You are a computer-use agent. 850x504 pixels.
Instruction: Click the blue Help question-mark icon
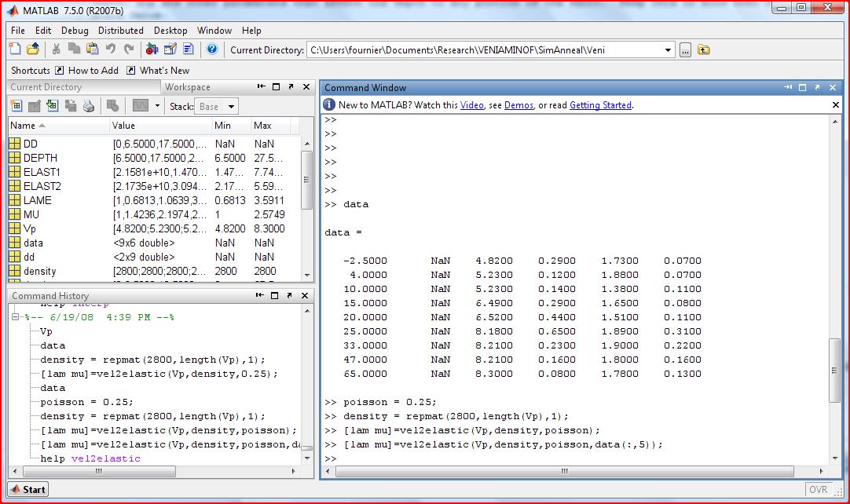[x=211, y=49]
